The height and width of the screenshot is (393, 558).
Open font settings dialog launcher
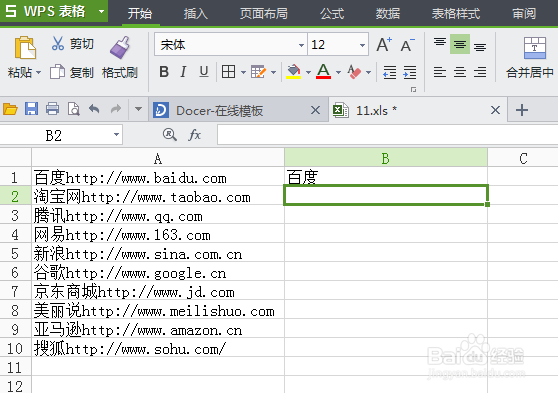pos(413,90)
